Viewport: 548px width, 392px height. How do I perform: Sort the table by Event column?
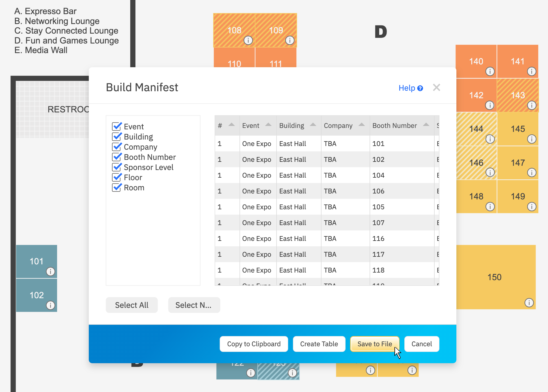pyautogui.click(x=268, y=124)
